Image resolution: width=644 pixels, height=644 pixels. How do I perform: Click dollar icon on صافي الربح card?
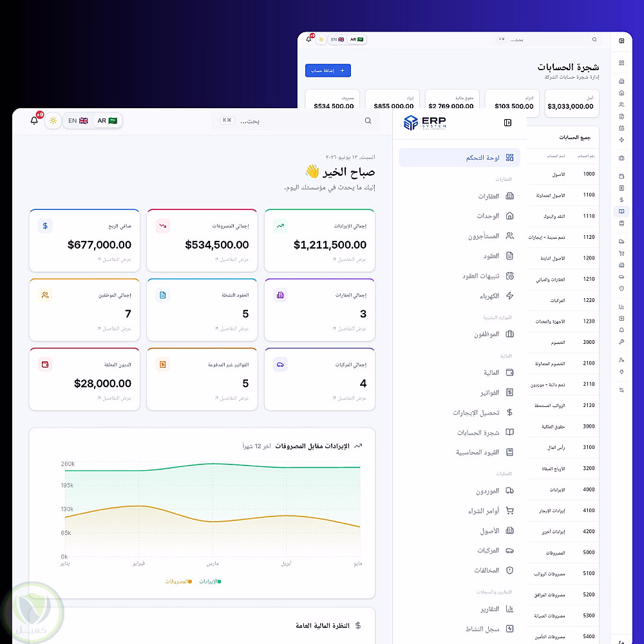(45, 226)
